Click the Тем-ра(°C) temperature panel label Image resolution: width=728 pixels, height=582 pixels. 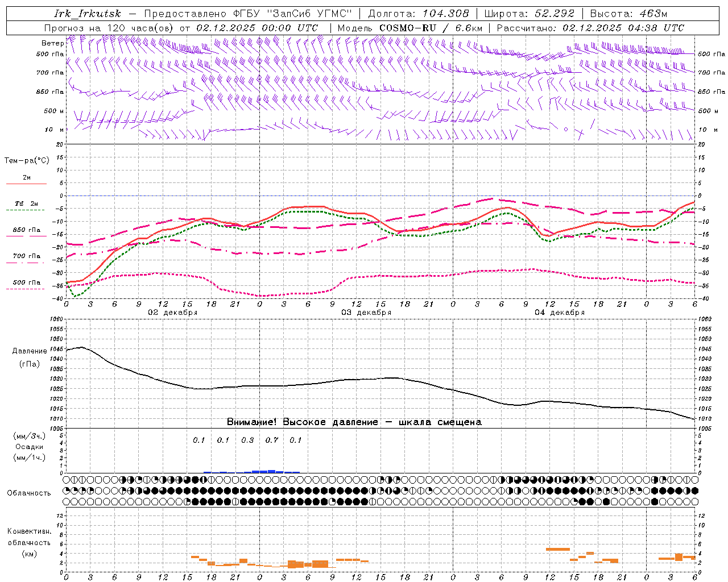(27, 161)
